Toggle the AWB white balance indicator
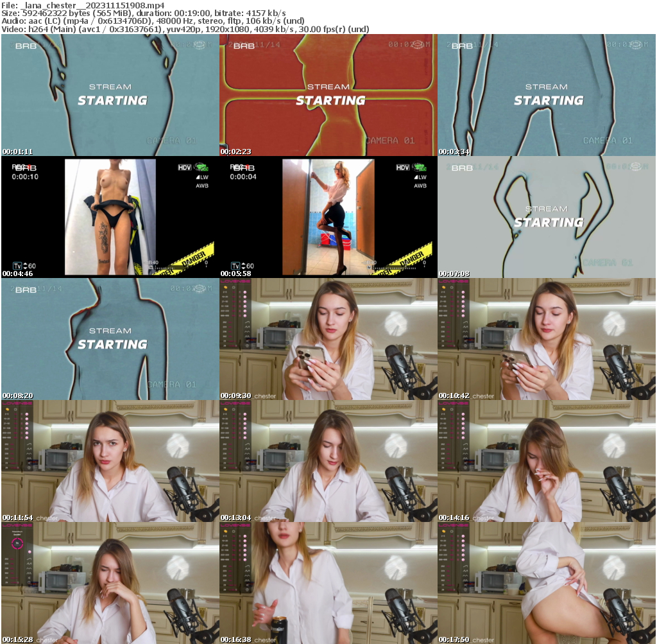This screenshot has height=644, width=657. click(420, 186)
